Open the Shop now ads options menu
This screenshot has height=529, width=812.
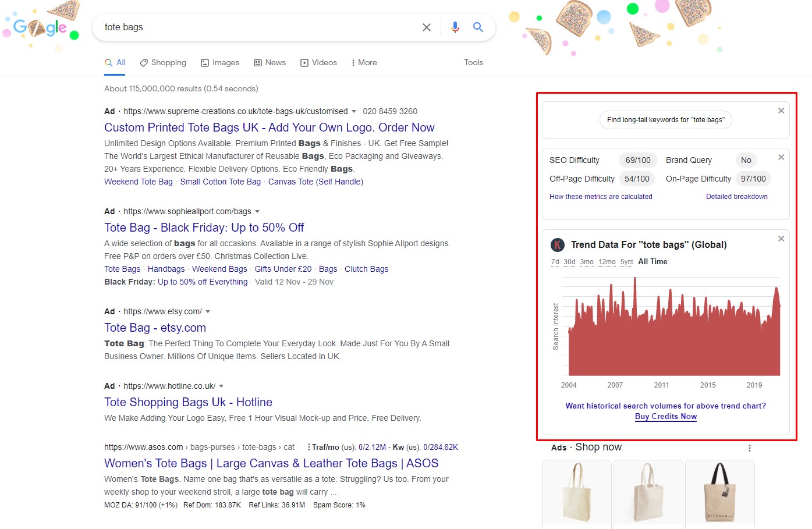coord(750,448)
